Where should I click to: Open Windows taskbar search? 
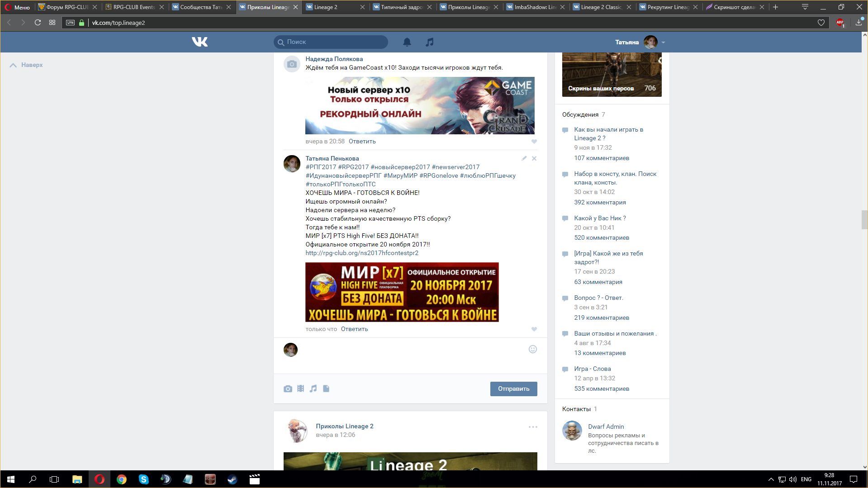[x=33, y=479]
